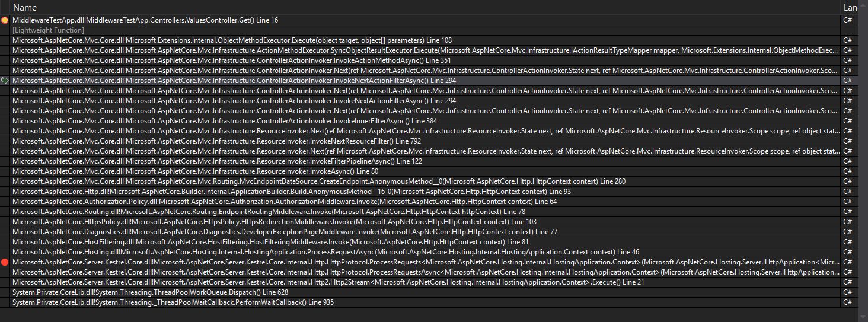868x322 pixels.
Task: Click the C# cell of AuthorizationMiddleware.Invoke row
Action: pyautogui.click(x=847, y=202)
